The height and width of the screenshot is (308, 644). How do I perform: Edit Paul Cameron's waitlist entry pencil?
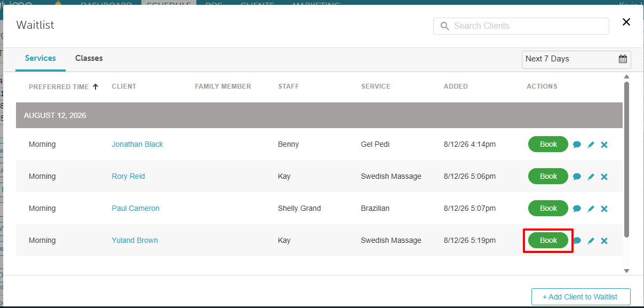(591, 209)
